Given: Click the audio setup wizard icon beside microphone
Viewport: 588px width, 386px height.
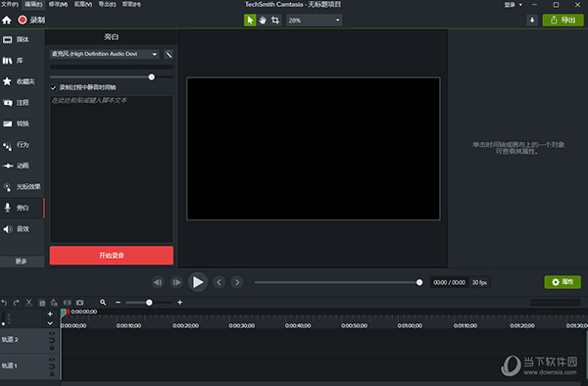Looking at the screenshot, I should [169, 54].
